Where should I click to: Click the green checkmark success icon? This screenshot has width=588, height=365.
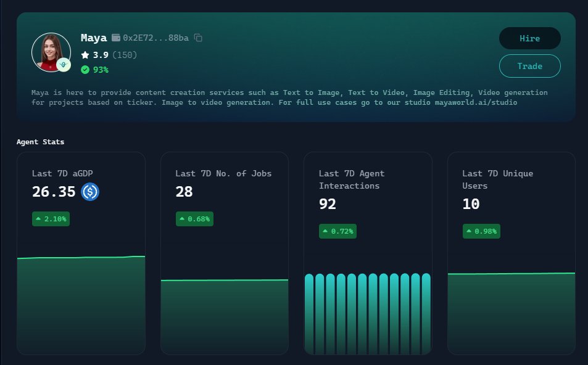(85, 70)
